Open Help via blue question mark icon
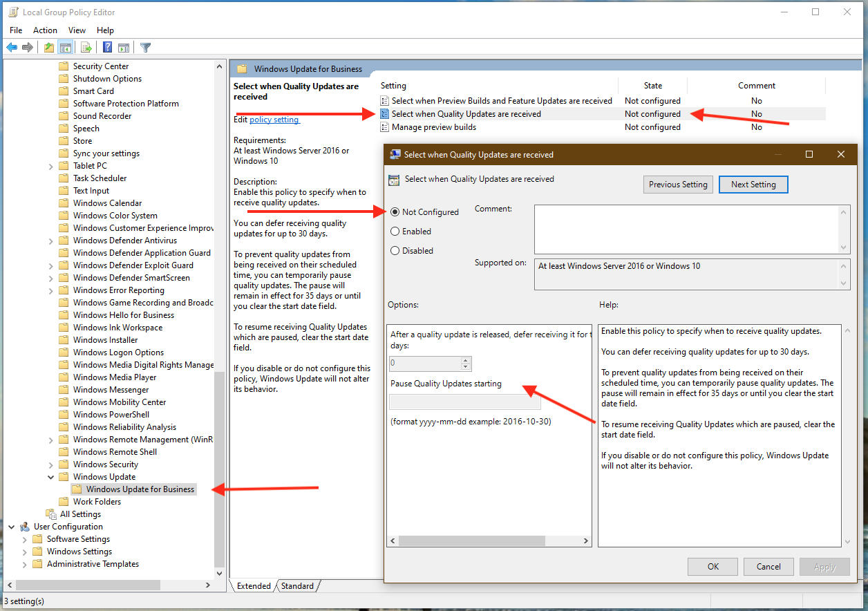 108,48
